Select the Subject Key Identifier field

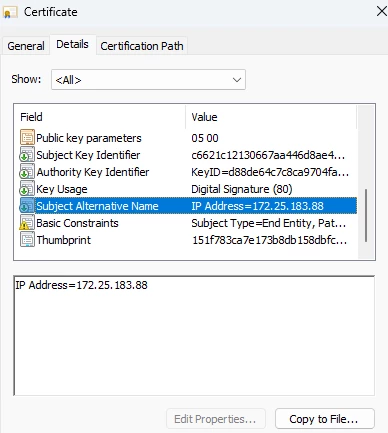[x=188, y=155]
